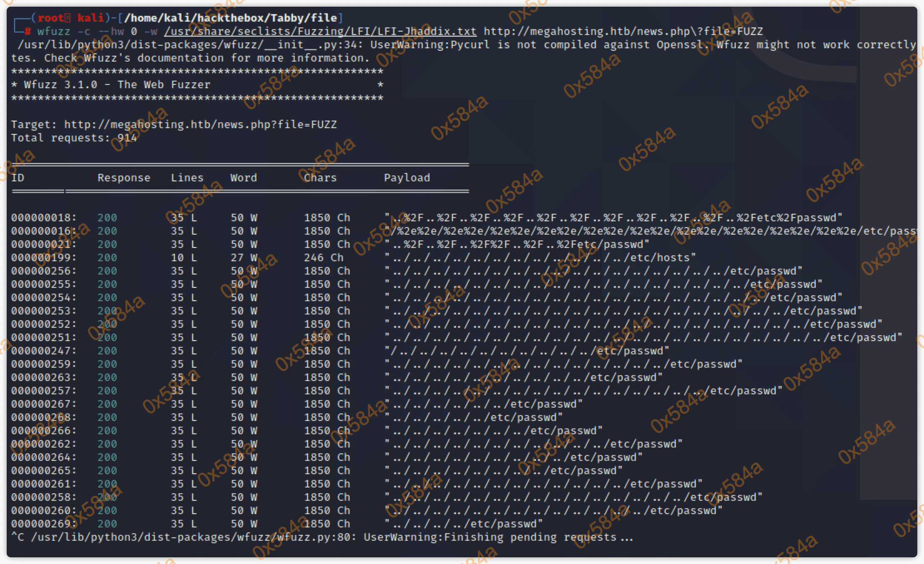Click the Payload column header

pyautogui.click(x=407, y=178)
